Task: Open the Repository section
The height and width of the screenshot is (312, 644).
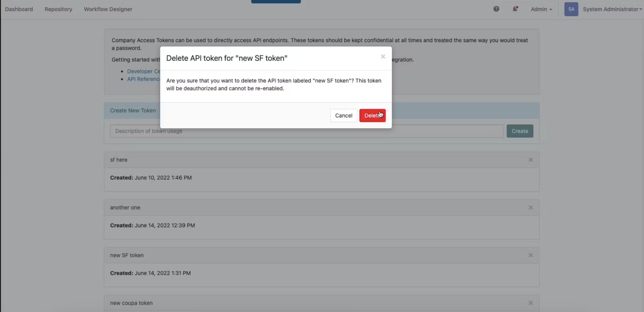Action: click(x=58, y=9)
